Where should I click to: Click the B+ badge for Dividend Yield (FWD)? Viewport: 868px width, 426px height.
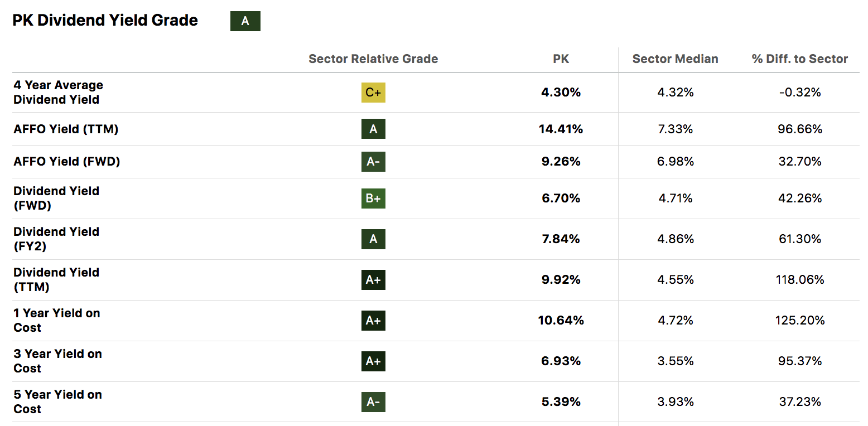click(373, 199)
